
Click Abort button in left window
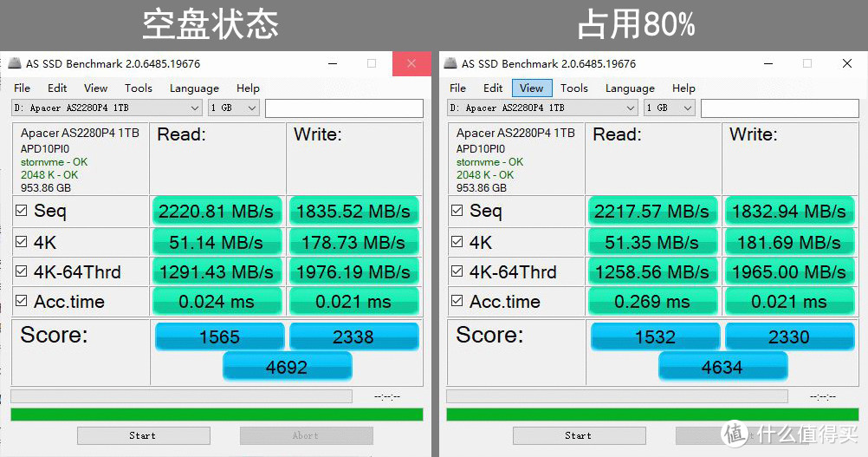(306, 435)
